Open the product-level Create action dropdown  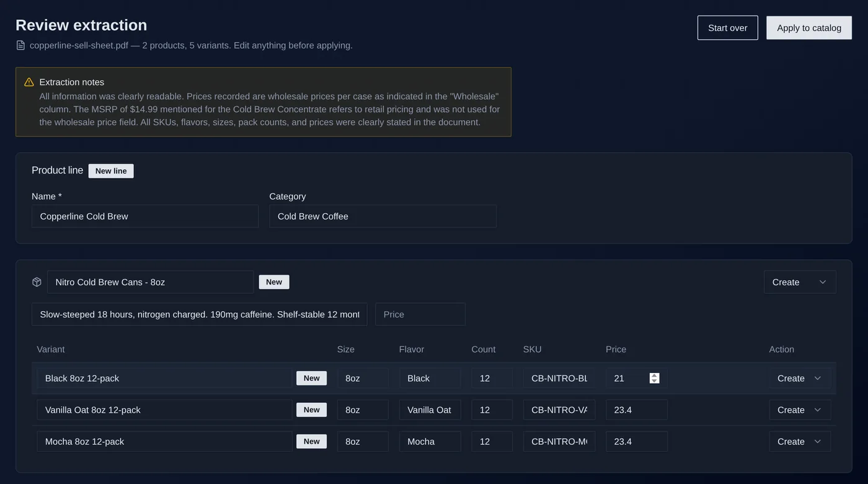click(x=800, y=282)
